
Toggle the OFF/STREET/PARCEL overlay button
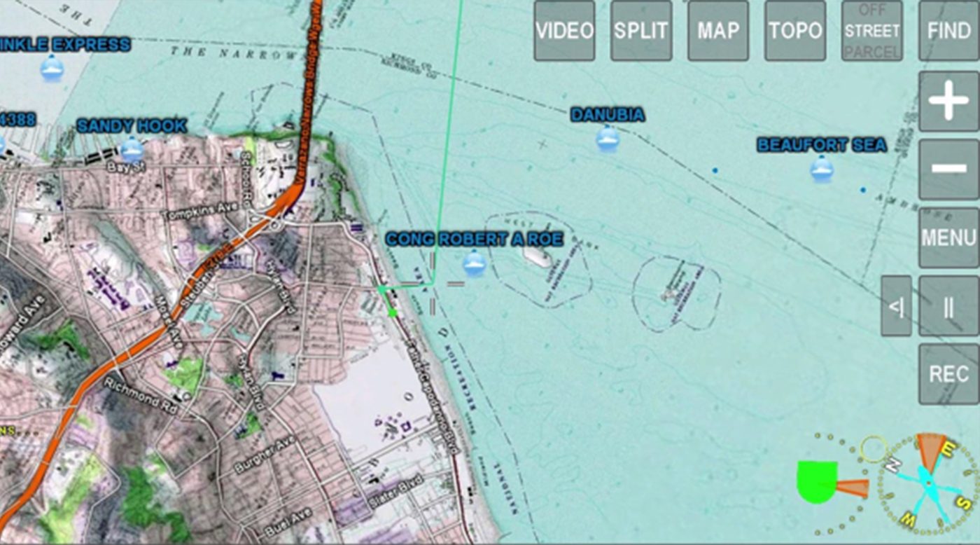[x=871, y=31]
